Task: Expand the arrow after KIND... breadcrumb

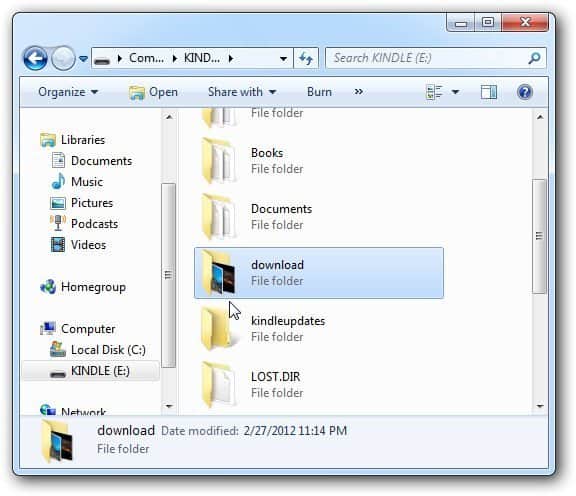Action: [x=231, y=58]
